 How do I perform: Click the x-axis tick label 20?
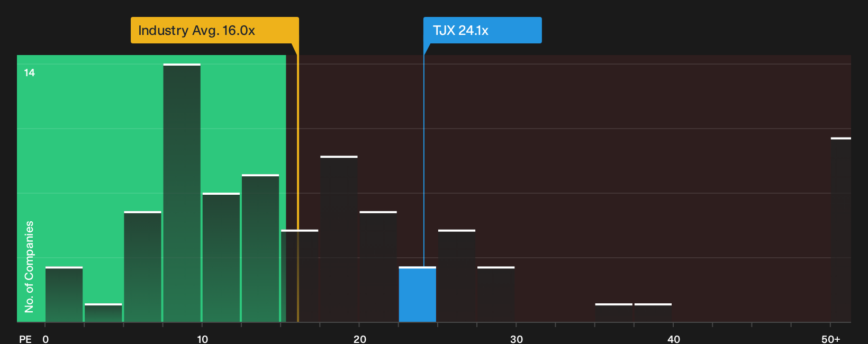pos(360,339)
